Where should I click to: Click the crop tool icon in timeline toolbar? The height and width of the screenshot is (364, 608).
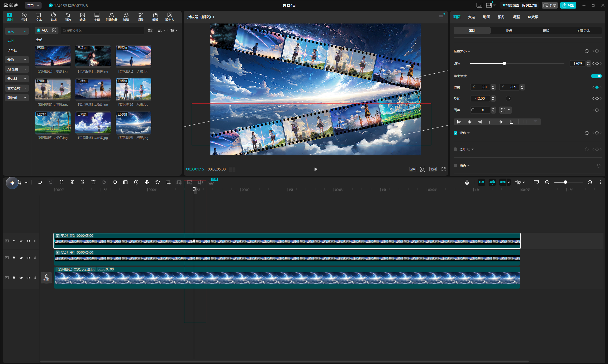(168, 182)
